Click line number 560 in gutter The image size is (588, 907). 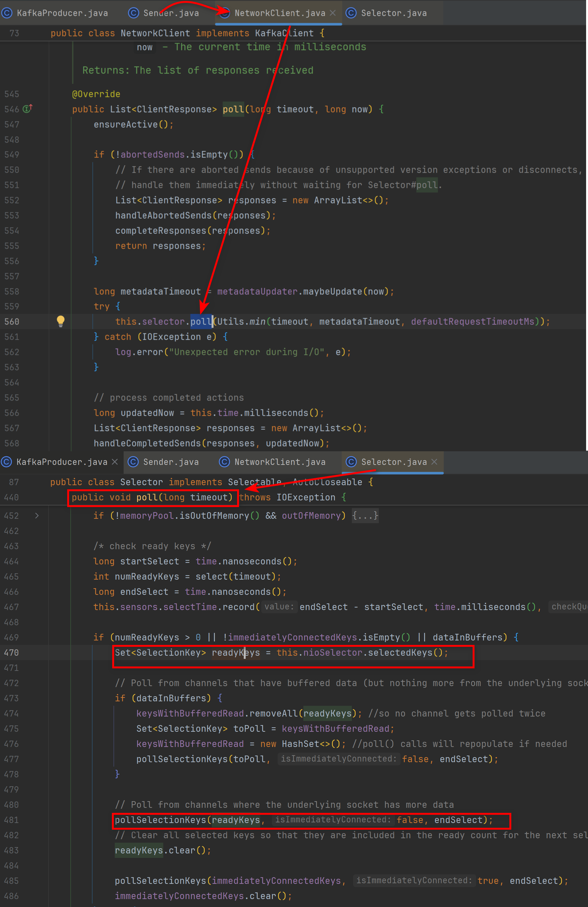[x=12, y=322]
